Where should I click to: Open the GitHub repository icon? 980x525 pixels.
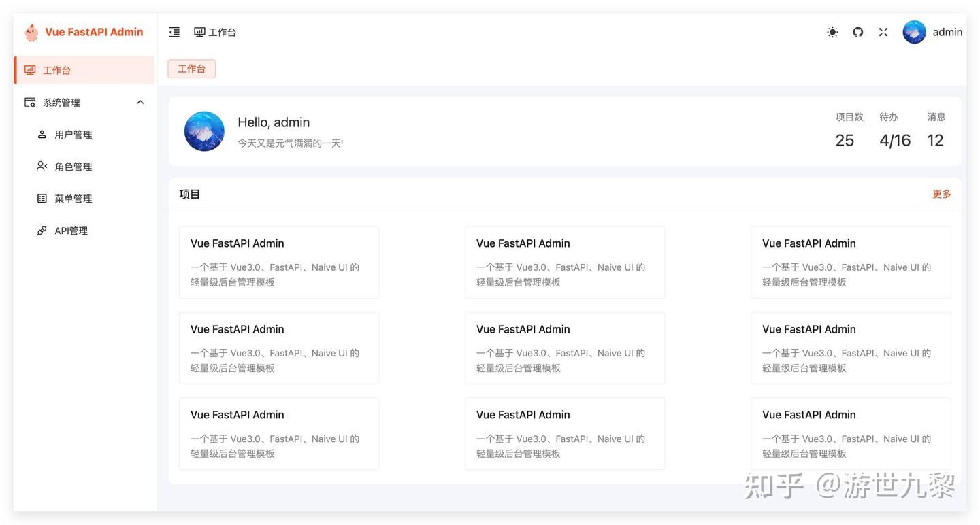[x=857, y=32]
